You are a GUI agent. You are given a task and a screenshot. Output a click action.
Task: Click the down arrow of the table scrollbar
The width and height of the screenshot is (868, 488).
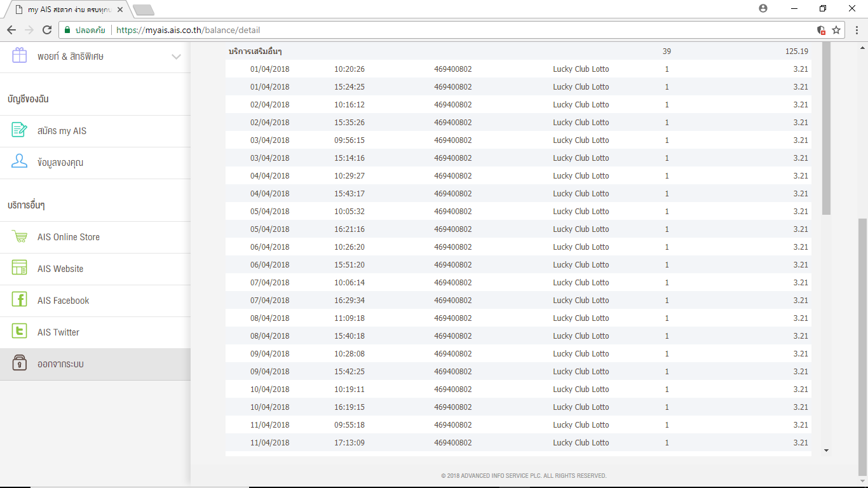point(826,451)
